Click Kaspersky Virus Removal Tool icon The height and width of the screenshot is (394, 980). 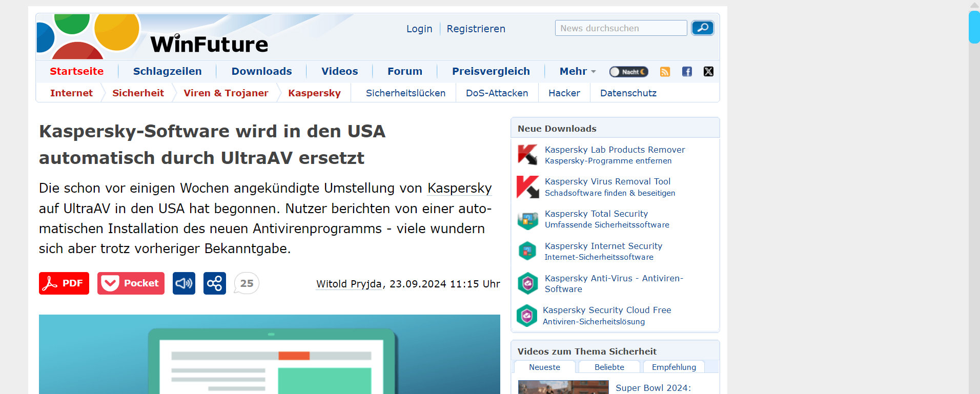pos(528,187)
